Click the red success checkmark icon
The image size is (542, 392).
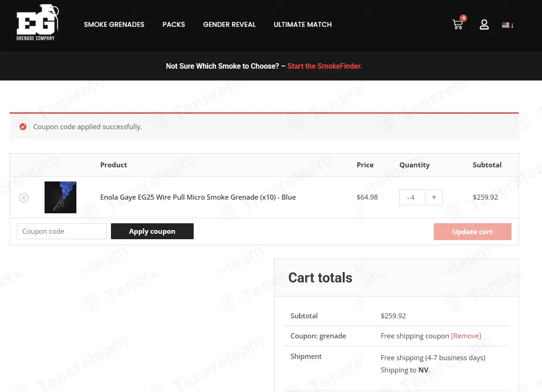(x=23, y=126)
